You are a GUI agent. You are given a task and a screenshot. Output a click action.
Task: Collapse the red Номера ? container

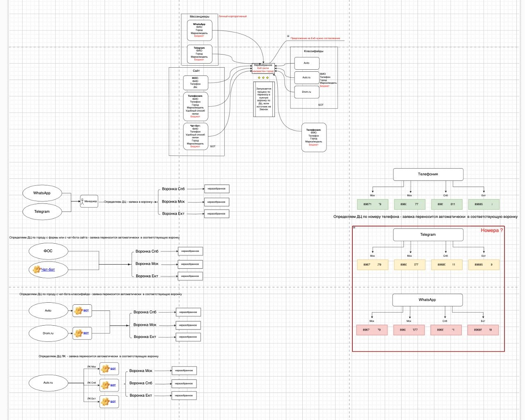click(x=354, y=228)
